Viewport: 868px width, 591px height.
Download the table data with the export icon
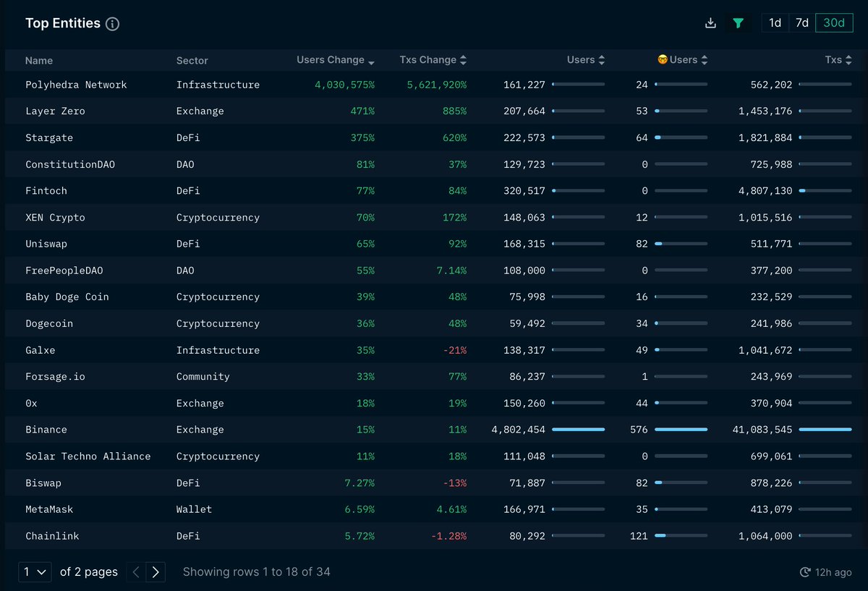click(x=710, y=23)
